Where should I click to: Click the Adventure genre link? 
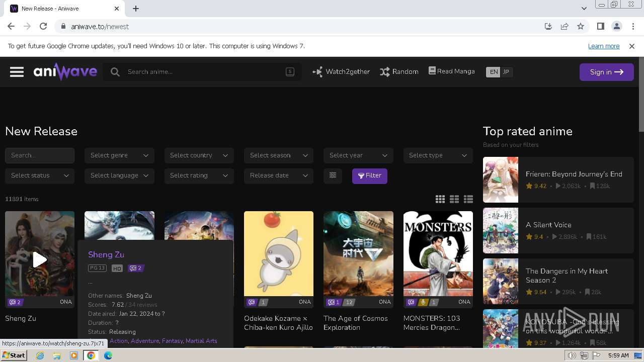pos(145,341)
